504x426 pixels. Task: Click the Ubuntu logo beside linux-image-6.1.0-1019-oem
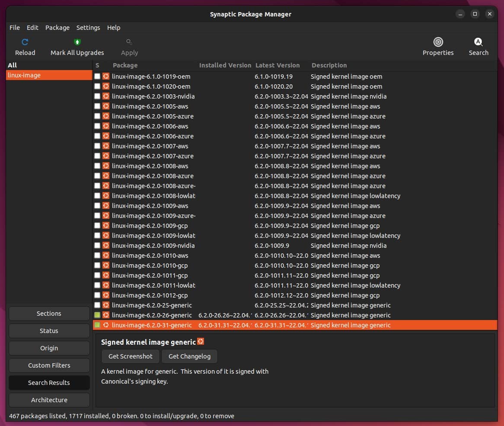tap(105, 76)
